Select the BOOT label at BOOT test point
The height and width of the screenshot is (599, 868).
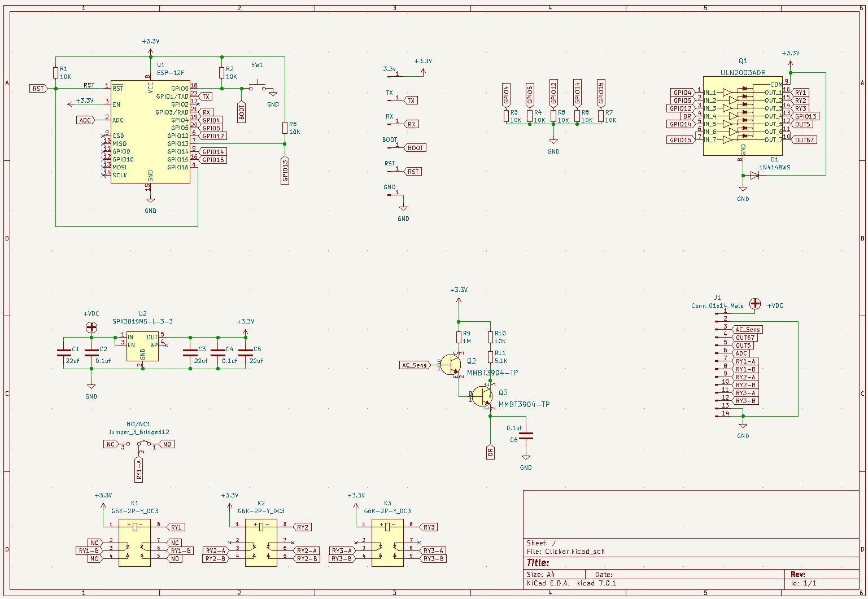415,148
